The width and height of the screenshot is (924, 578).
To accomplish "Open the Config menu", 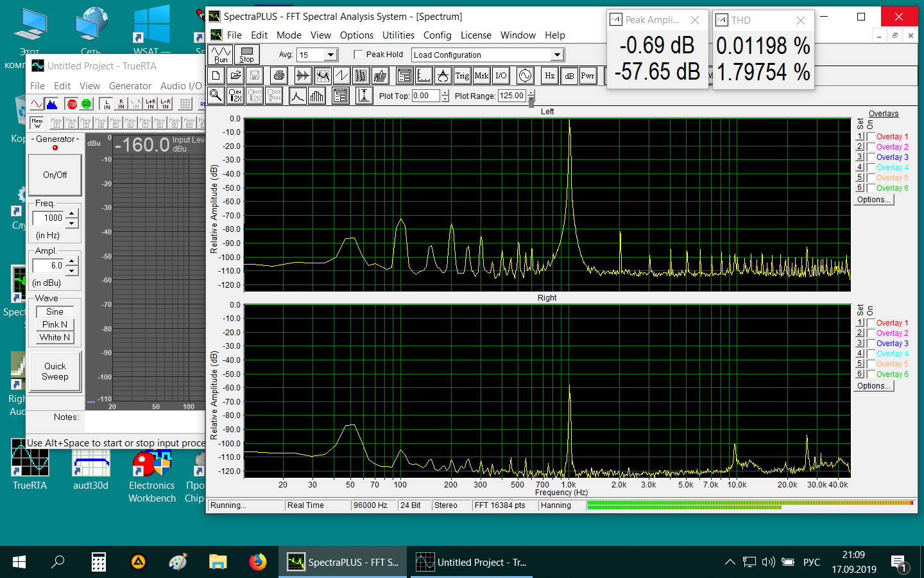I will 437,35.
